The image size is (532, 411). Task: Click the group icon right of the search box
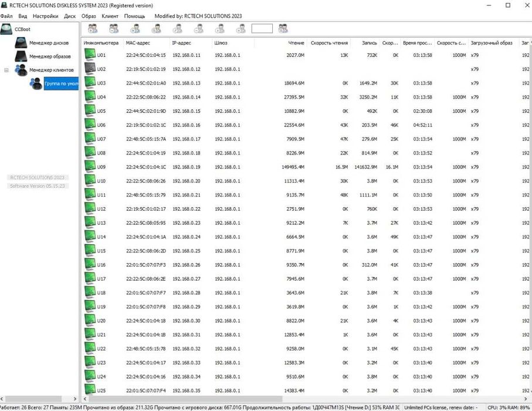coord(283,29)
